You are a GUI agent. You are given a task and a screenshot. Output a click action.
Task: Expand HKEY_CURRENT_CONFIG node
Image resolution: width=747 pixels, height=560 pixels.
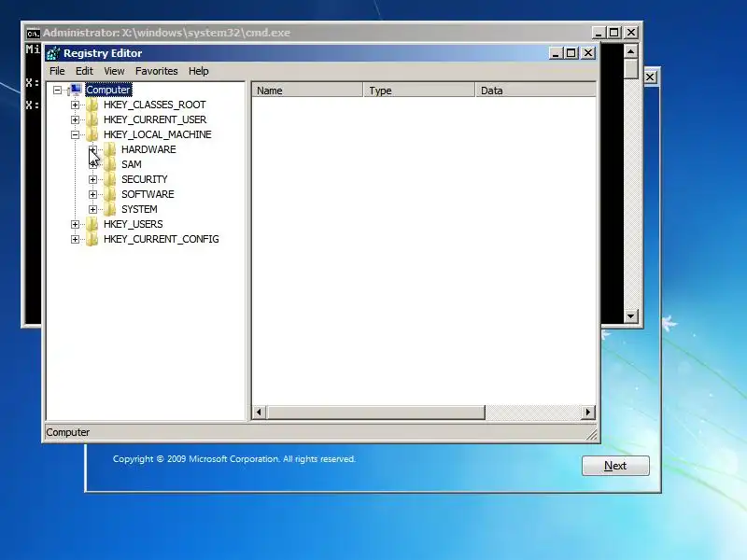pyautogui.click(x=75, y=239)
